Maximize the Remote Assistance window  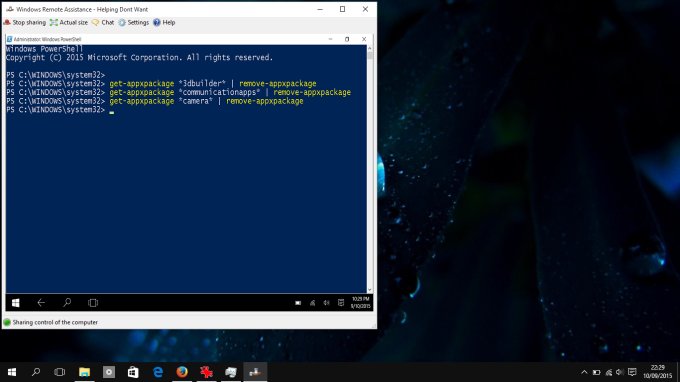(343, 9)
